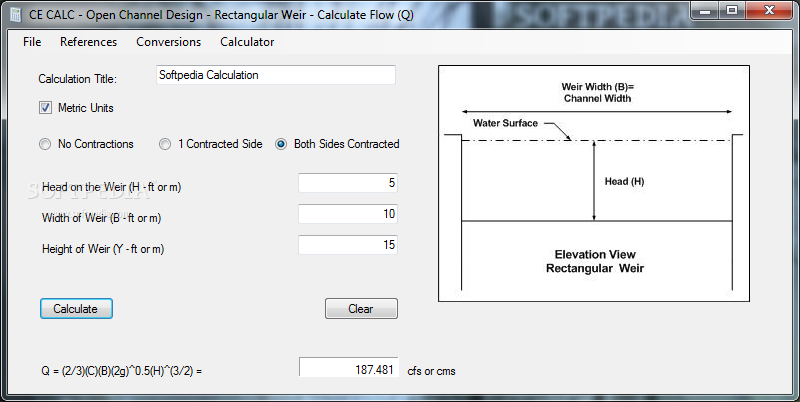The width and height of the screenshot is (800, 402).
Task: Click the Q flow result field
Action: pos(348,368)
